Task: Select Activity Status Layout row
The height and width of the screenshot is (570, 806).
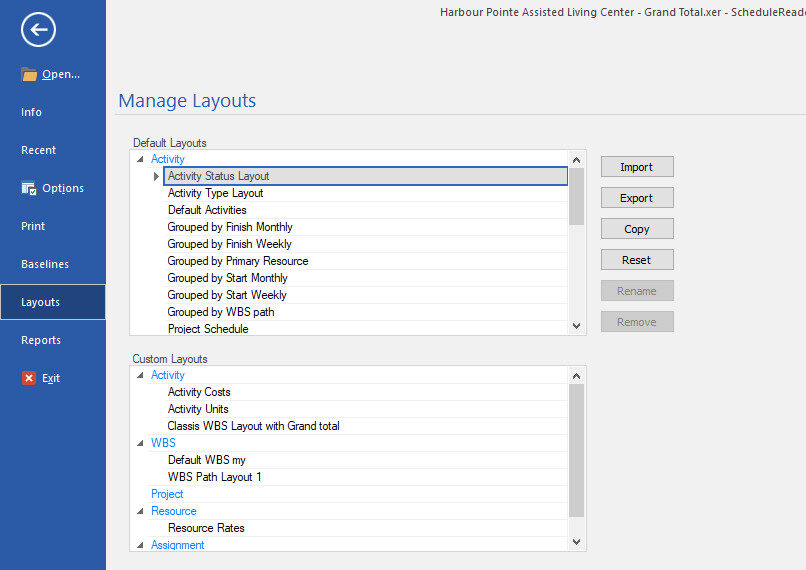Action: pyautogui.click(x=365, y=176)
